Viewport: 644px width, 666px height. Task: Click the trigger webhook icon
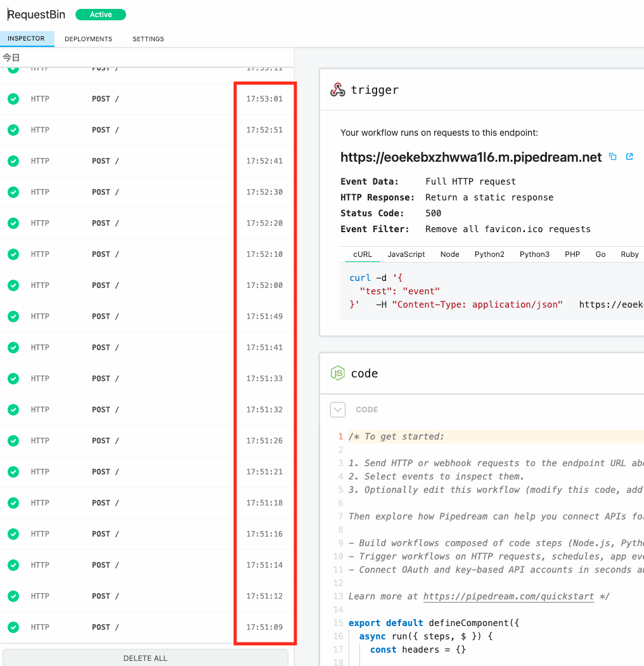[x=338, y=89]
